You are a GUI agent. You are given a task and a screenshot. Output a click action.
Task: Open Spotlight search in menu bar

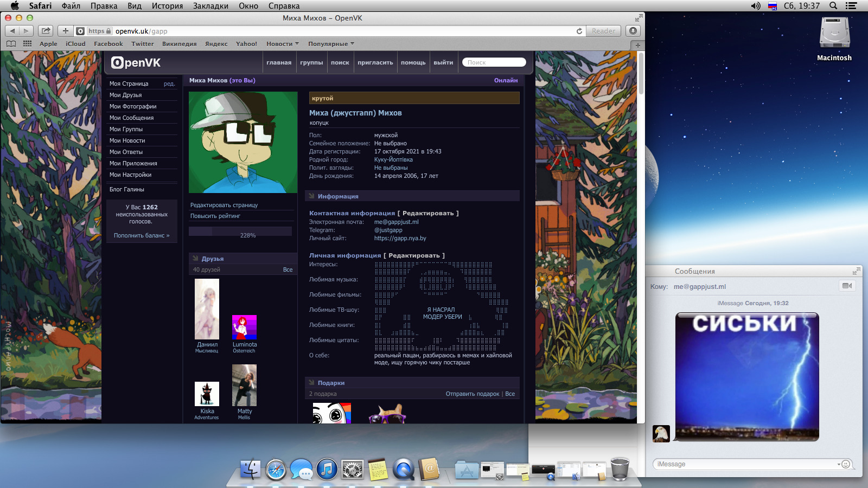click(x=833, y=5)
